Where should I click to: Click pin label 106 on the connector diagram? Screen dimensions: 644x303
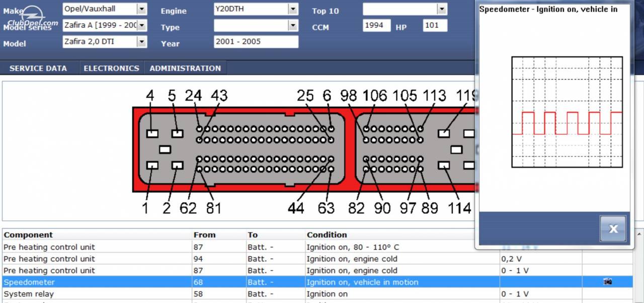point(375,96)
